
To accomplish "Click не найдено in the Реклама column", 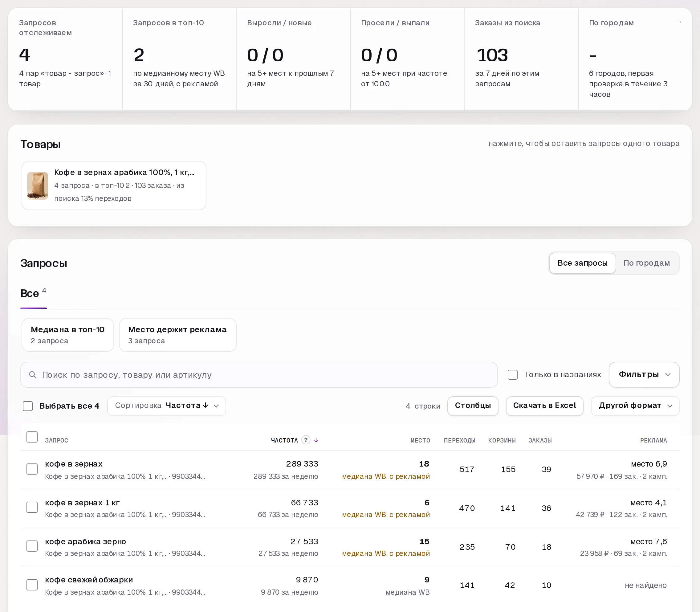I will click(646, 585).
